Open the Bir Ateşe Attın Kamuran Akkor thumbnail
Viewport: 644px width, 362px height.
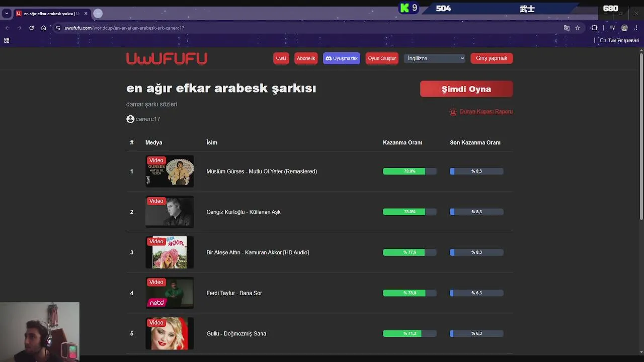170,252
